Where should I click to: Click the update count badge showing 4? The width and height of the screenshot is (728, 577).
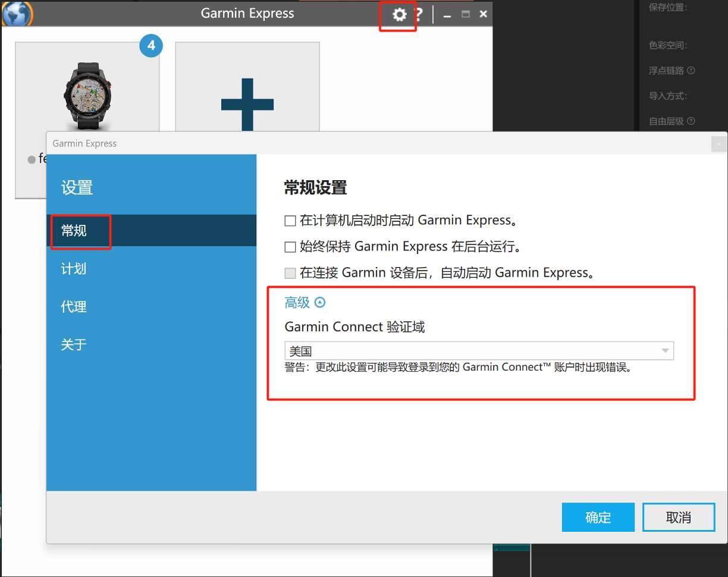pyautogui.click(x=151, y=45)
